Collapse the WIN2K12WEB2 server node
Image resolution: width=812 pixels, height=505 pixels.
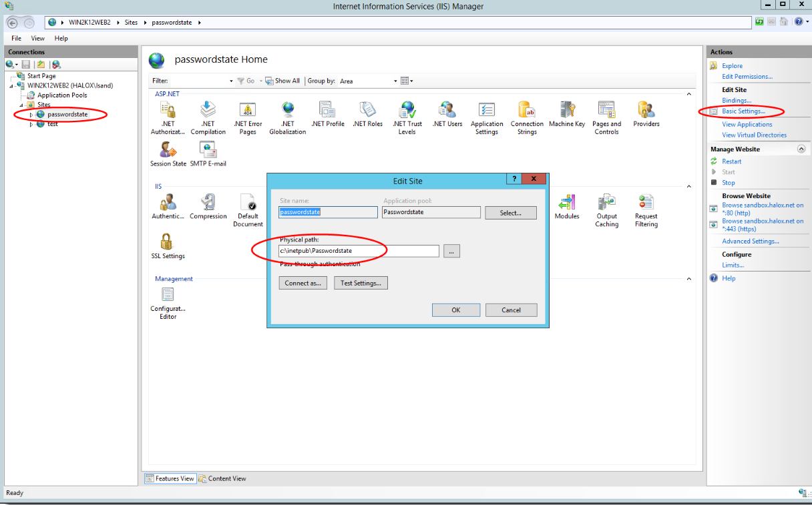click(11, 85)
